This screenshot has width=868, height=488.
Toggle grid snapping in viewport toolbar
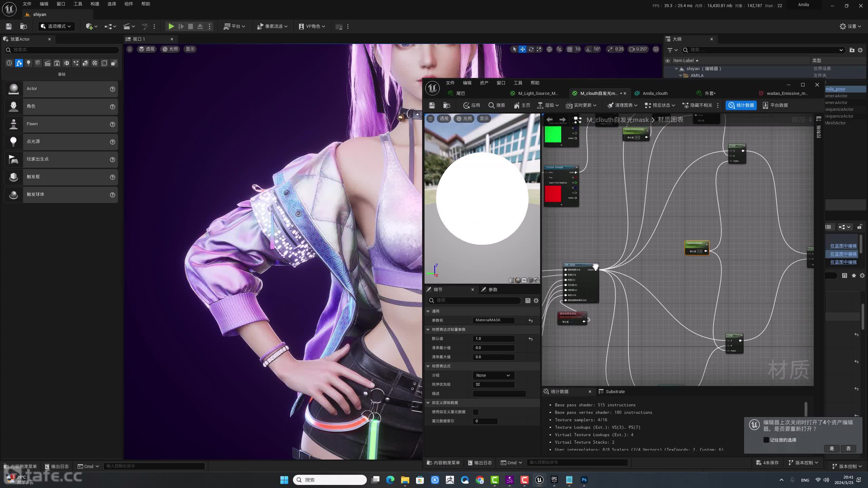[570, 49]
